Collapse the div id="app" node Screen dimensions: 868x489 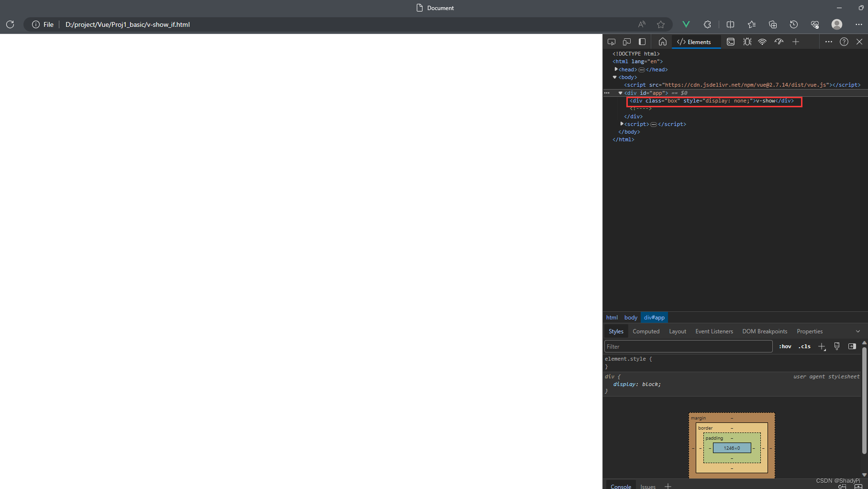pos(621,93)
